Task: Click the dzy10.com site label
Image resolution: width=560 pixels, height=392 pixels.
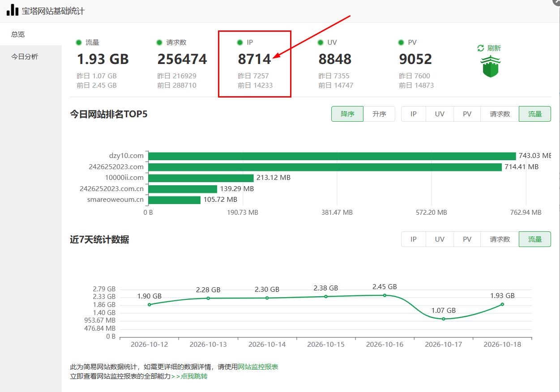Action: [x=126, y=156]
